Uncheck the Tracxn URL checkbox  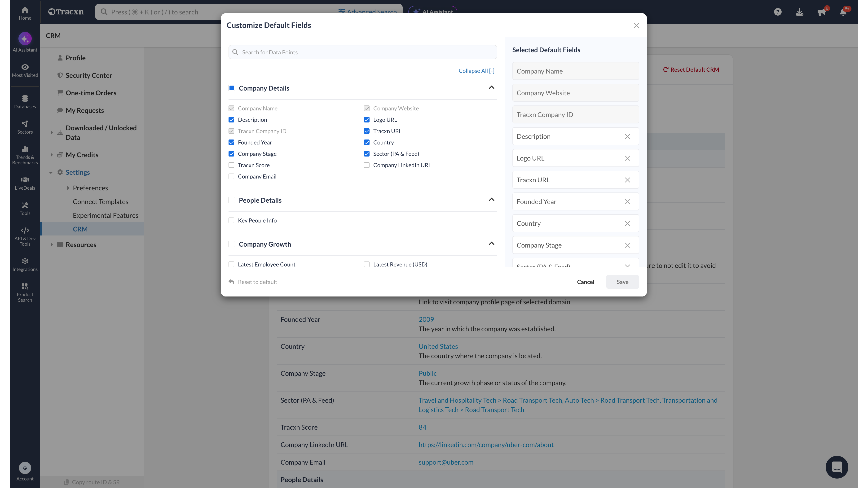pyautogui.click(x=367, y=131)
